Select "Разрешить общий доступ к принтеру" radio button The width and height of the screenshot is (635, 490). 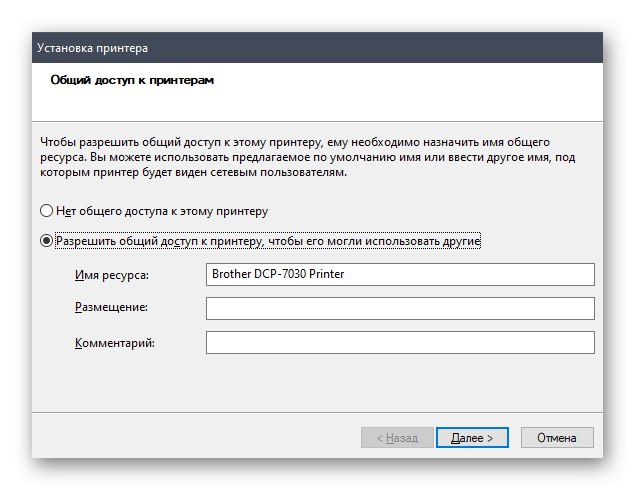pos(46,241)
